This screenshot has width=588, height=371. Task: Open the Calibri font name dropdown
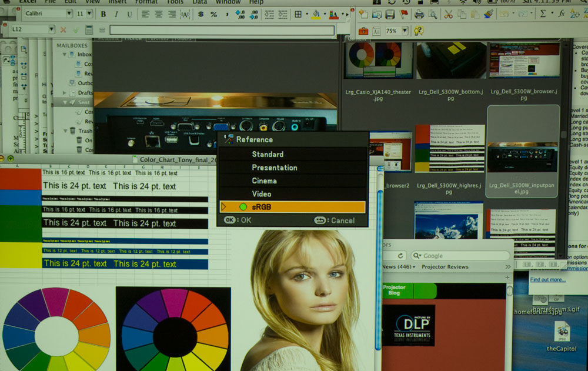point(69,14)
